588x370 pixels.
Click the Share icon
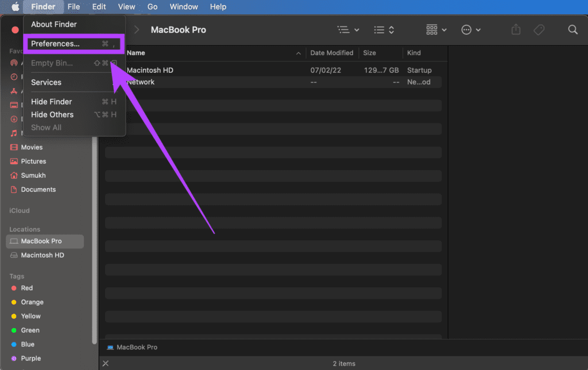516,30
